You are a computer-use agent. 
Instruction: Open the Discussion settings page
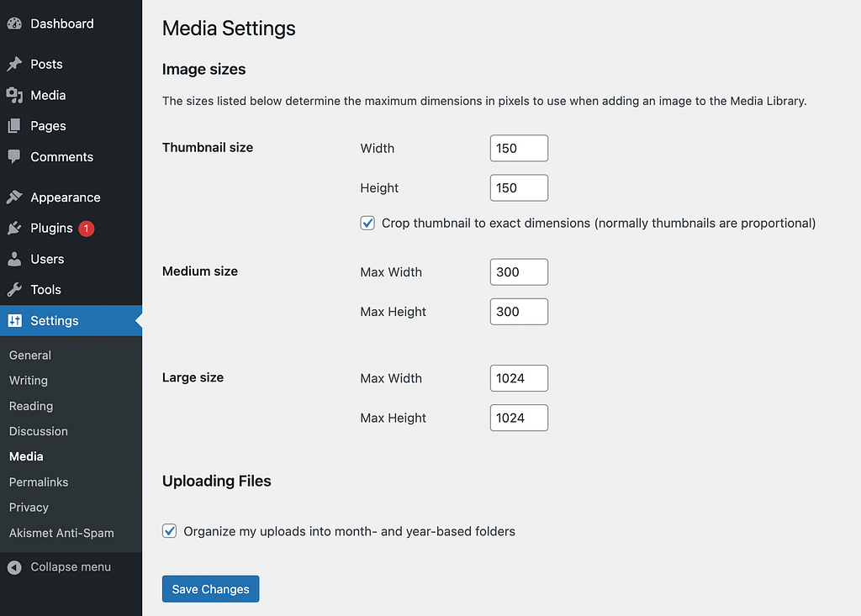[38, 431]
